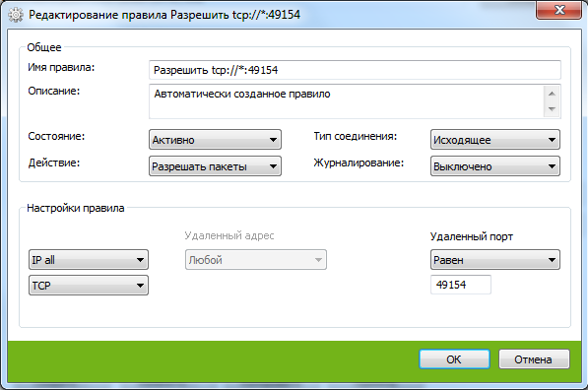Open the Удаленный адрес dropdown showing Любой
The width and height of the screenshot is (588, 390).
(256, 260)
